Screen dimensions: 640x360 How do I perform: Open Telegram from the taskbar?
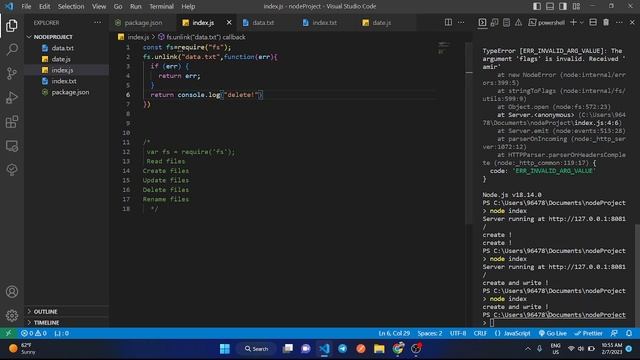click(x=342, y=349)
